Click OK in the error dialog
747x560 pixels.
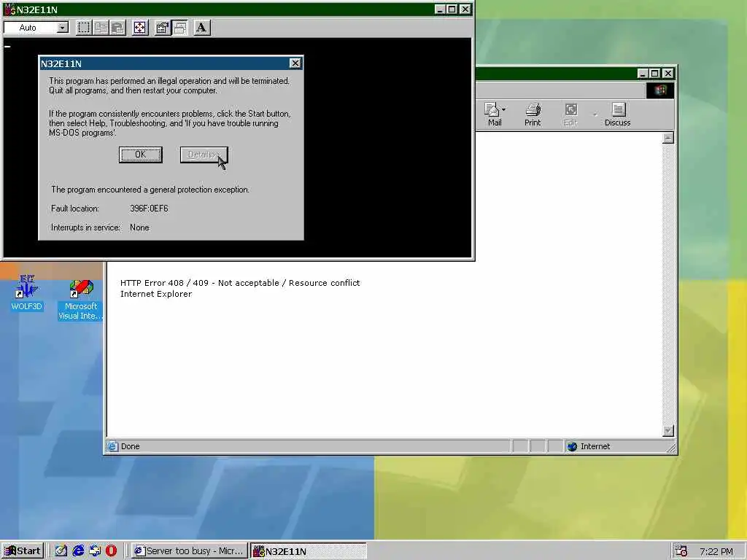pyautogui.click(x=141, y=155)
